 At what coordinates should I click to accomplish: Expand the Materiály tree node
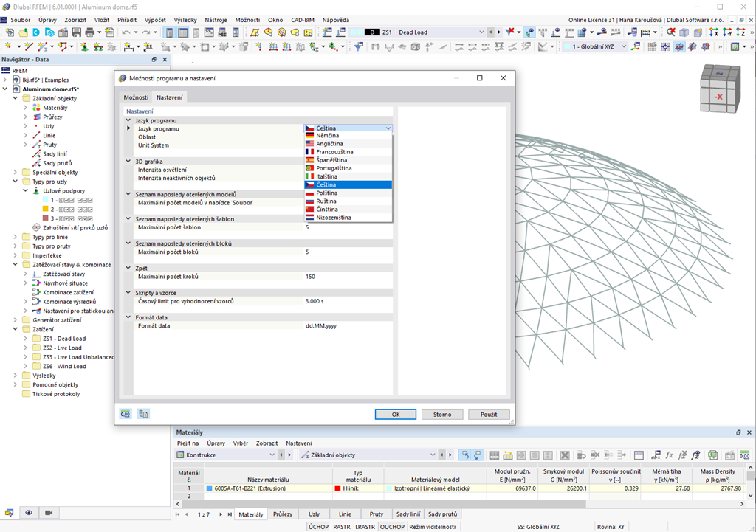[x=25, y=108]
